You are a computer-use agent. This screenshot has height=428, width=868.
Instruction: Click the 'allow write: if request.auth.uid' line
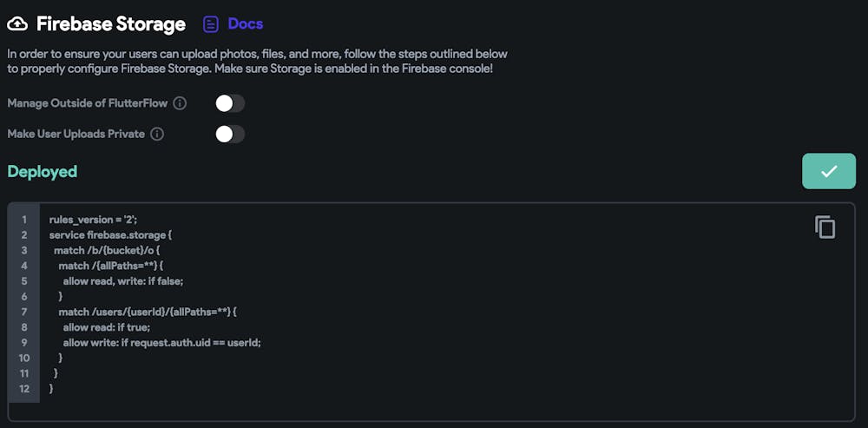[161, 342]
